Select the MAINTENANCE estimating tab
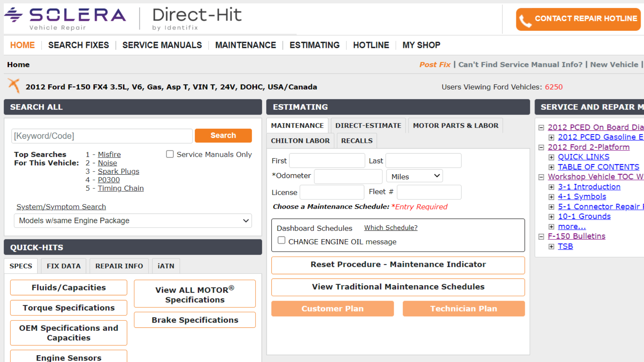 [x=297, y=125]
